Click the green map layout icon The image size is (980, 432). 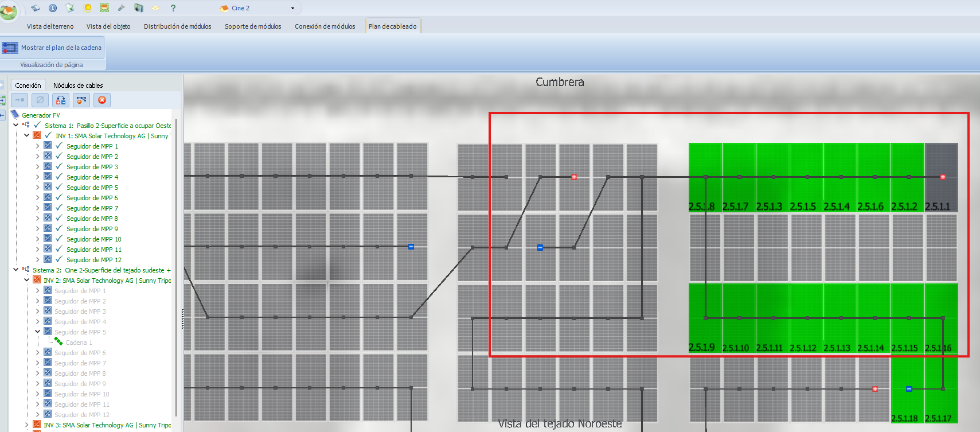[x=104, y=8]
